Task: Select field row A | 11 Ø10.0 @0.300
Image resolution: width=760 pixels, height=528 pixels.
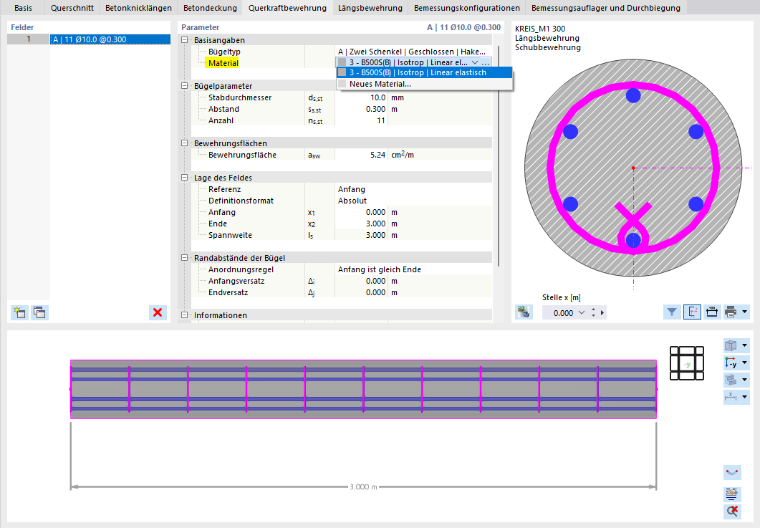Action: click(x=110, y=39)
